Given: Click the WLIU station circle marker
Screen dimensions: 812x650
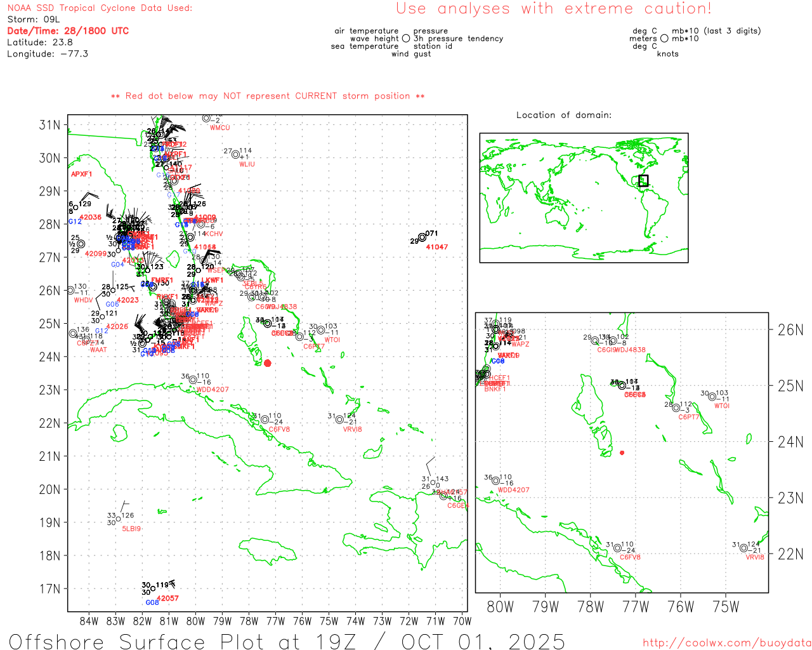Looking at the screenshot, I should click(235, 154).
